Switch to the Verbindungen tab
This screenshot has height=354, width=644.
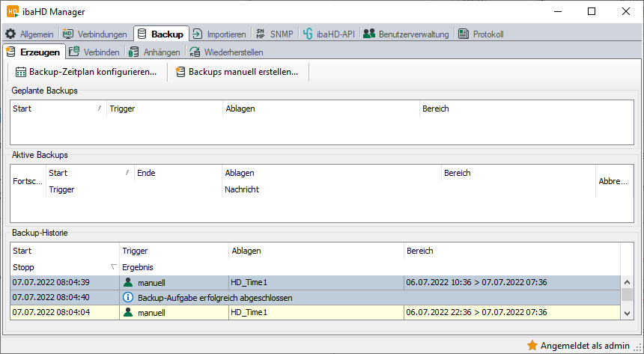pos(94,34)
